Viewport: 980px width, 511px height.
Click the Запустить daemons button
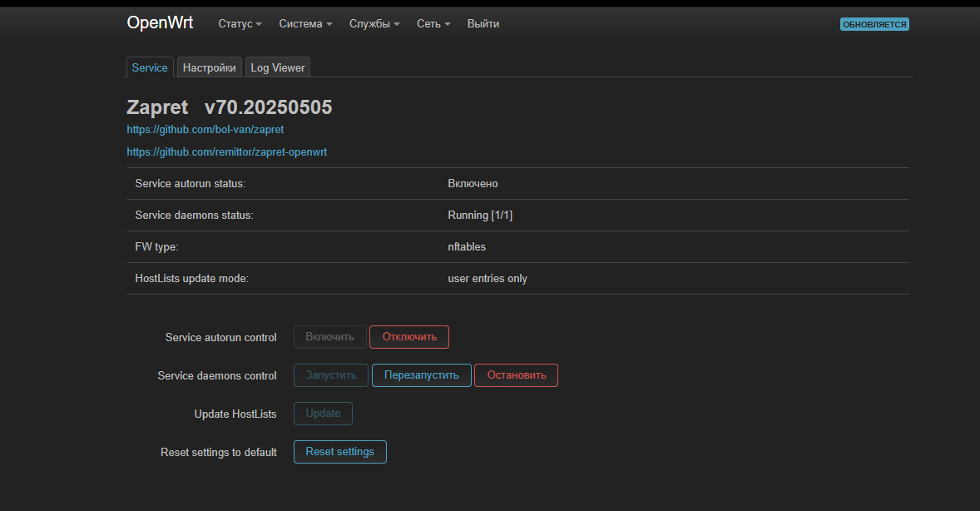331,375
